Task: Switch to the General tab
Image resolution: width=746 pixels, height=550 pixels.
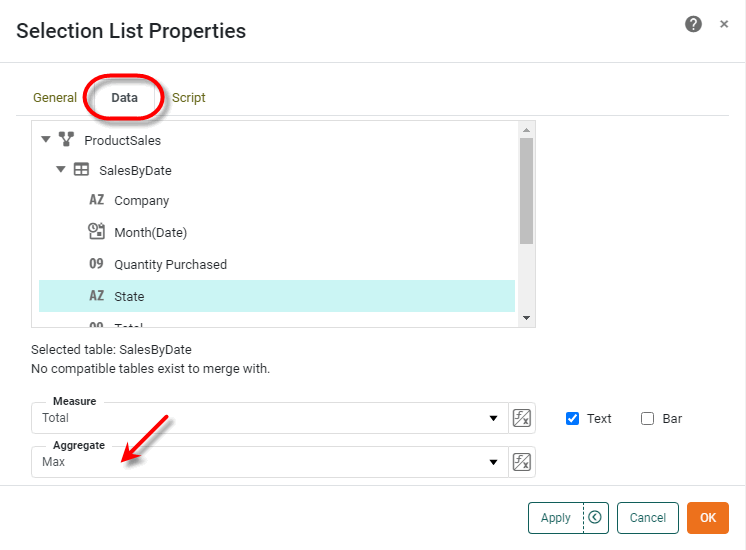Action: [x=55, y=98]
